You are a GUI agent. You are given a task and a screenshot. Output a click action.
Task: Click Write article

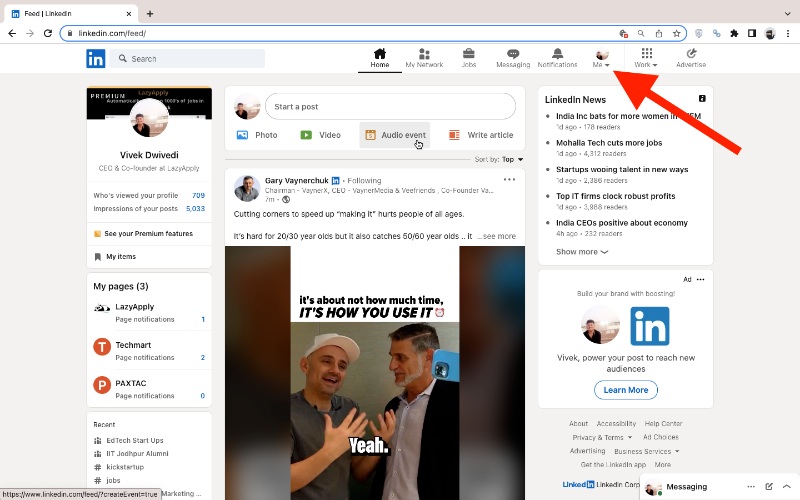point(481,135)
